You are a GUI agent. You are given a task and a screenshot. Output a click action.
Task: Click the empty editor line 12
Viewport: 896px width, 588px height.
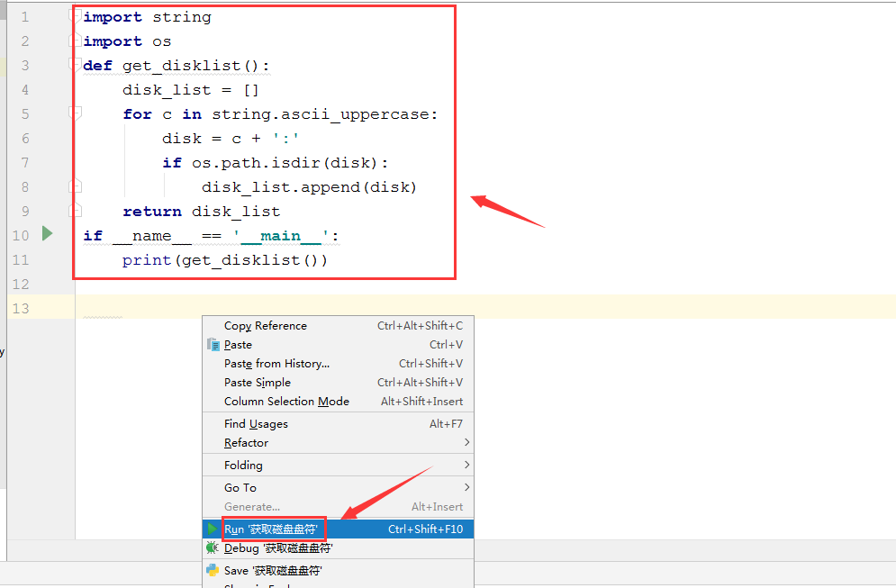[x=485, y=284]
